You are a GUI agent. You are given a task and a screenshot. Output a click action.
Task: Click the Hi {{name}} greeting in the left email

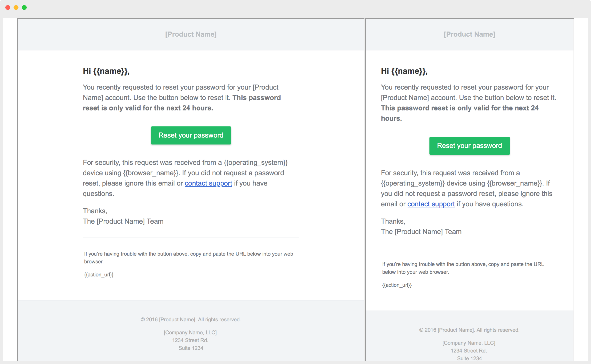106,71
